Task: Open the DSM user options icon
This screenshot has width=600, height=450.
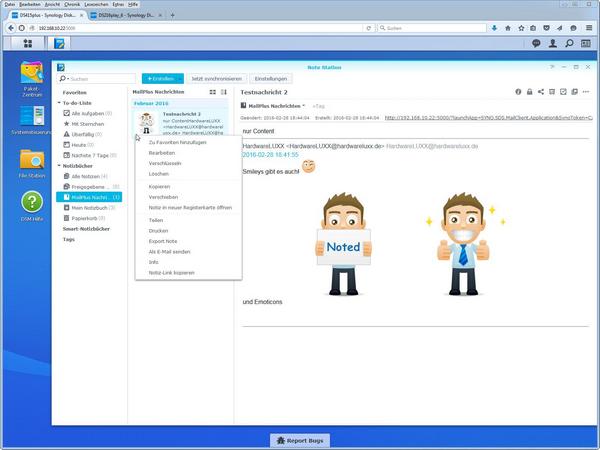Action: (553, 43)
